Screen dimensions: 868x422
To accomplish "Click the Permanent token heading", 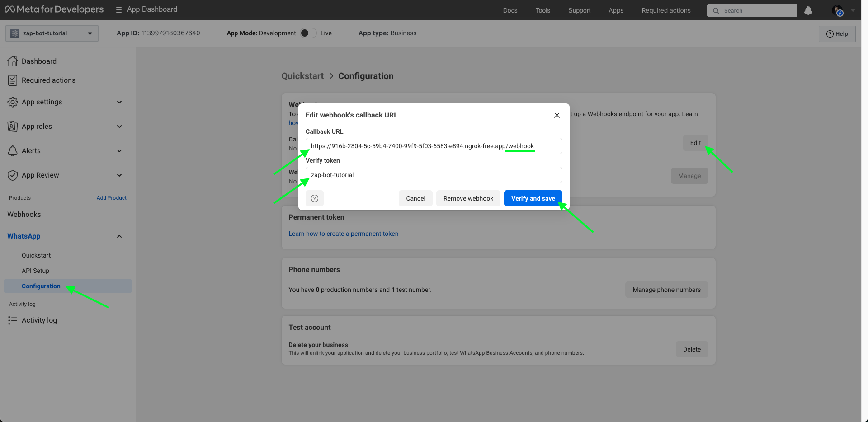I will (x=316, y=217).
